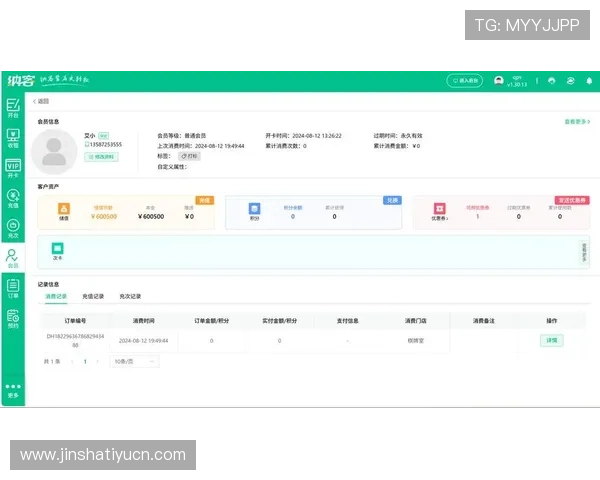Open the 收银 cashier sidebar icon

13,138
